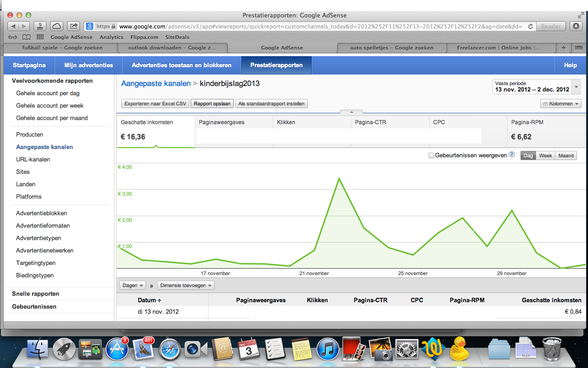Go back with Safari's back arrow
This screenshot has width=588, height=368.
(x=13, y=26)
